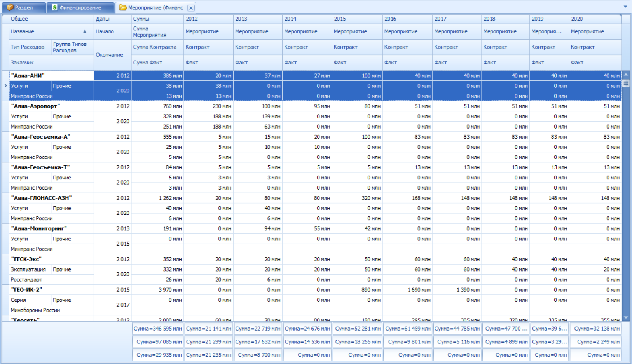Select the "Авиа-Геосъемка-А" row name
Image resolution: width=632 pixels, height=364 pixels.
pyautogui.click(x=51, y=137)
